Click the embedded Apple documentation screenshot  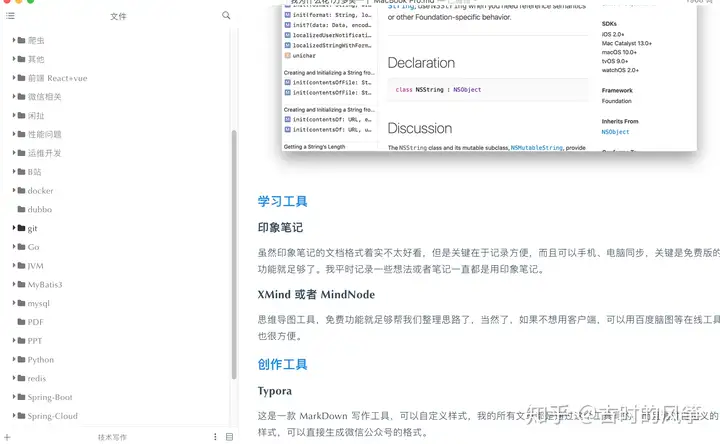point(489,76)
